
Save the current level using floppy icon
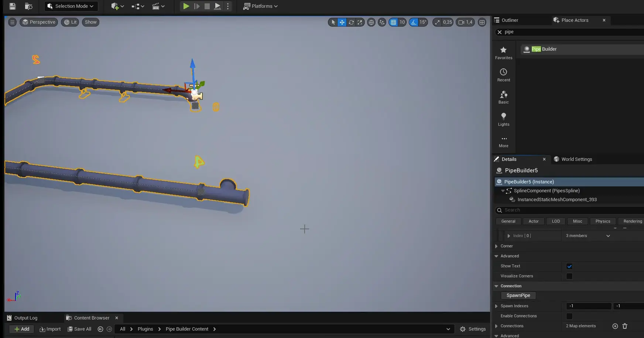click(x=13, y=6)
